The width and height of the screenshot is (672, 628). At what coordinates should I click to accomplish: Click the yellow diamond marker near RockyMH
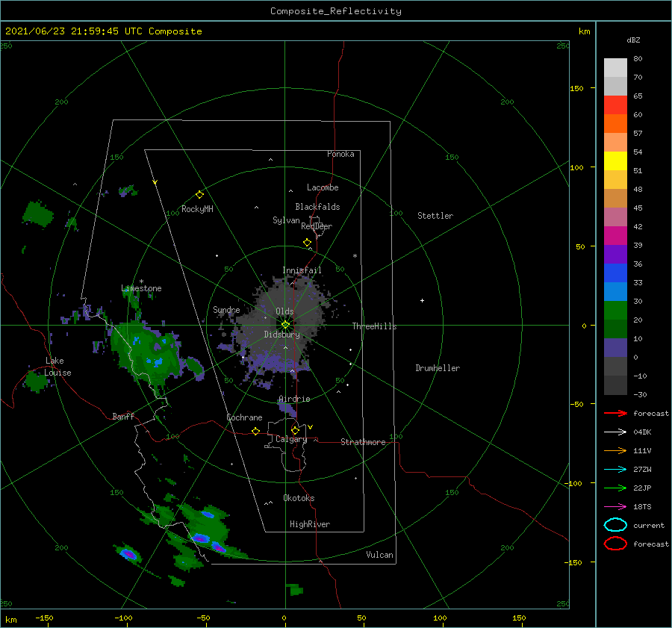(x=199, y=195)
